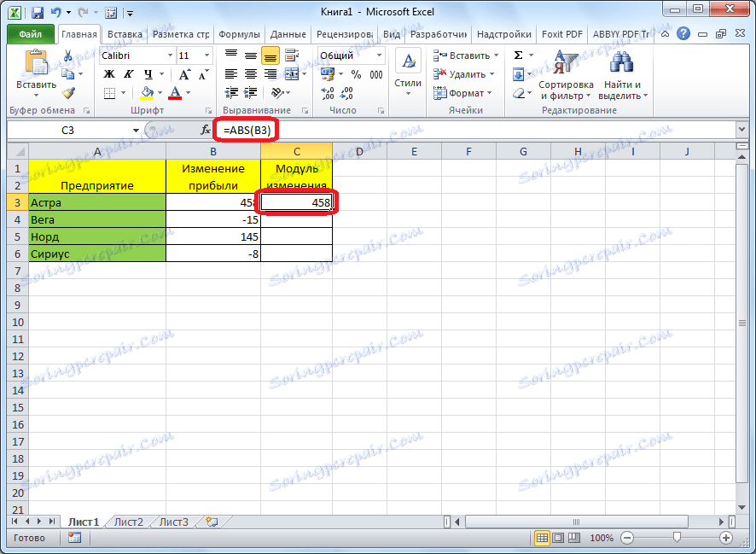Toggle Bold formatting Ж
This screenshot has width=756, height=554.
pyautogui.click(x=109, y=74)
